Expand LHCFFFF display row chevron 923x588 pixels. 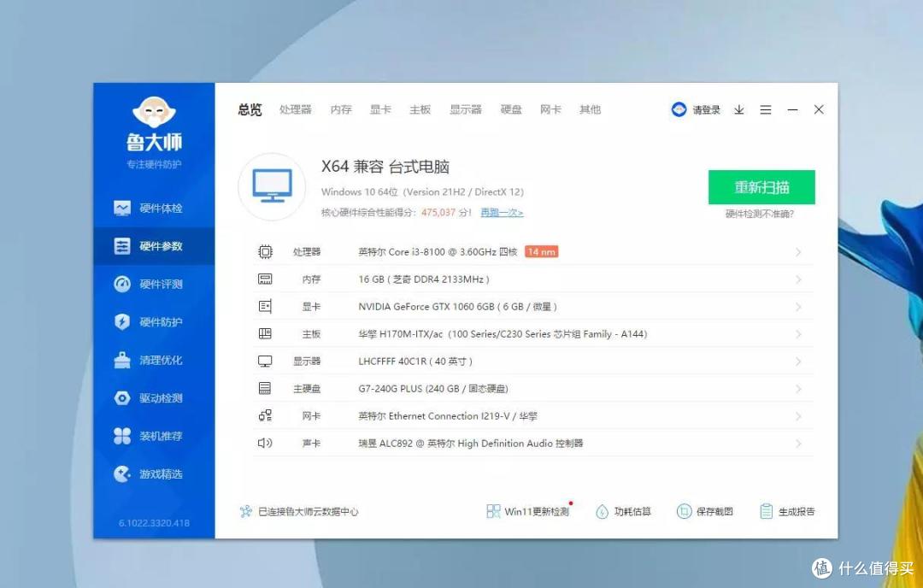(x=798, y=362)
